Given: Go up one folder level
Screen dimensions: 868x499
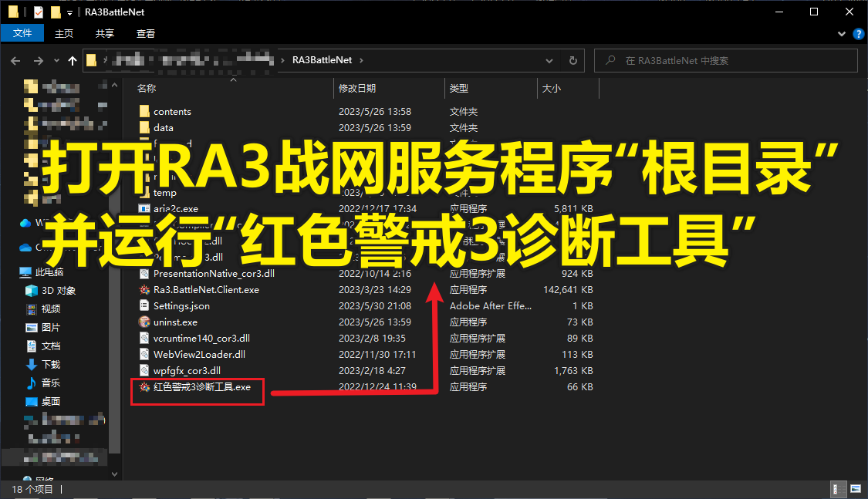Looking at the screenshot, I should [73, 61].
